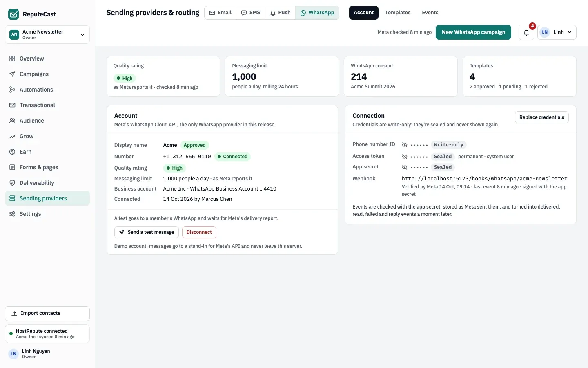The height and width of the screenshot is (368, 588).
Task: Click Replace credentials button
Action: 541,117
